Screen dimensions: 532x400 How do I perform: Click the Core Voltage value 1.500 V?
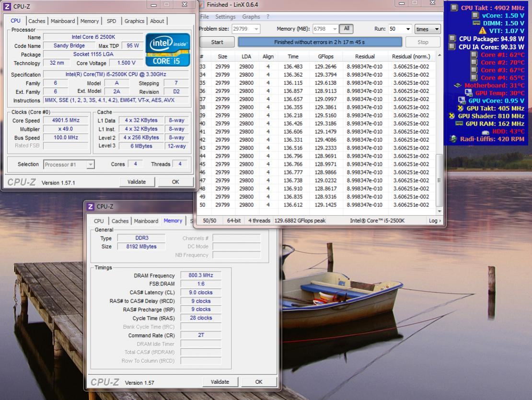[127, 63]
